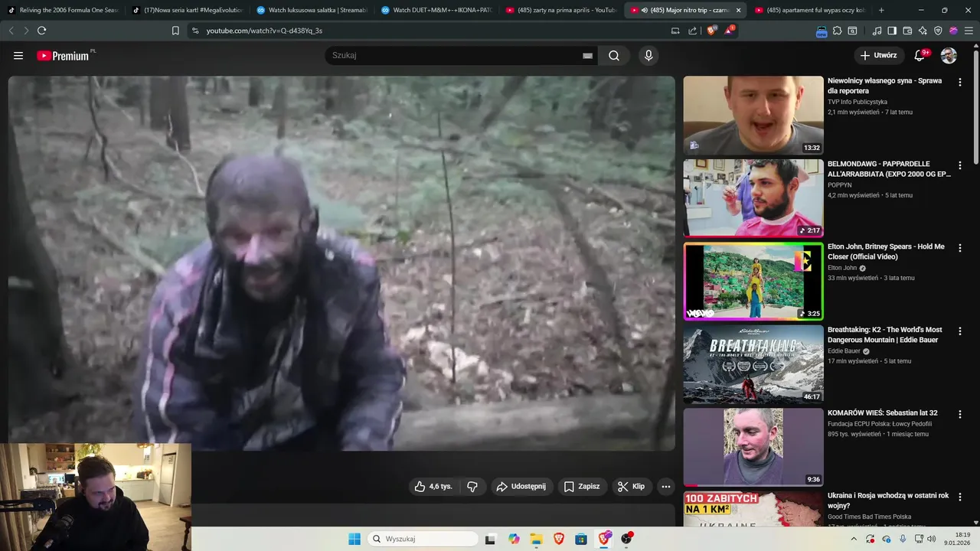Screen dimensions: 980x551
Task: Open the on-screen keyboard icon in search box
Action: (x=587, y=56)
